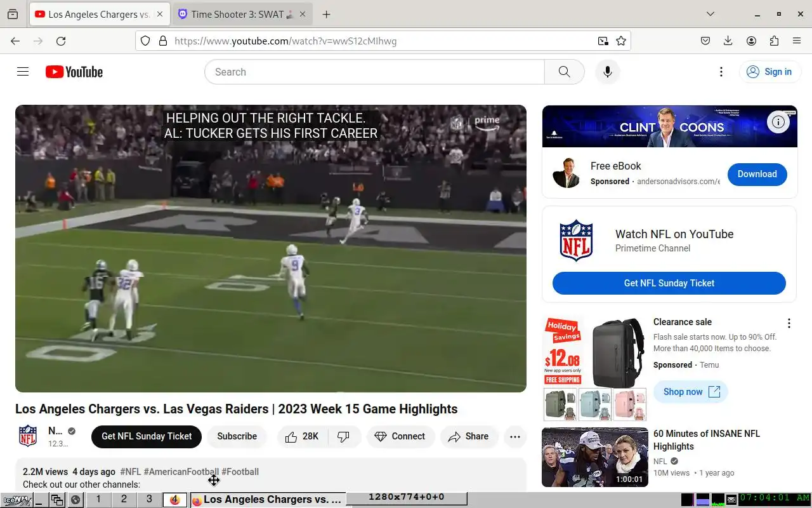Select workspace 4 in taskbar
Image resolution: width=812 pixels, height=508 pixels.
[x=174, y=500]
